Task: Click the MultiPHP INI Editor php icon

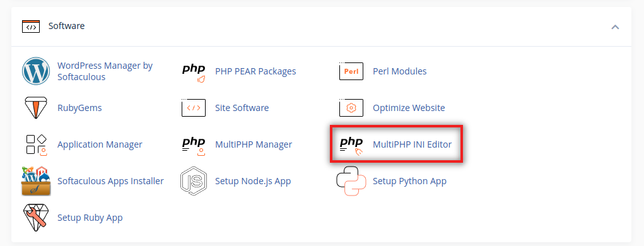Action: click(x=351, y=146)
